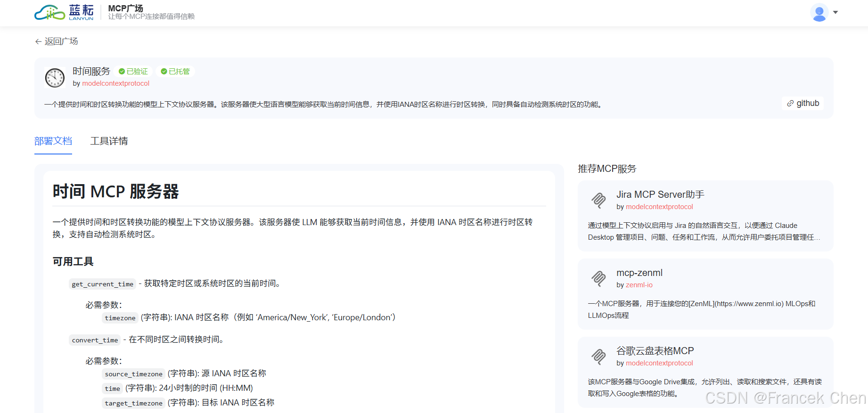Click the 时间服务 title text
Screen dimensions: 868x413
91,71
